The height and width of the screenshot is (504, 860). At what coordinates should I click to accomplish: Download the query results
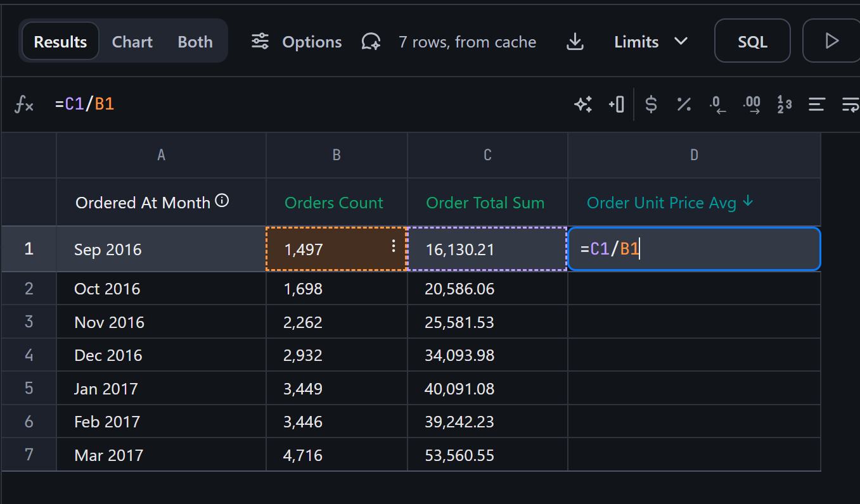[x=574, y=42]
